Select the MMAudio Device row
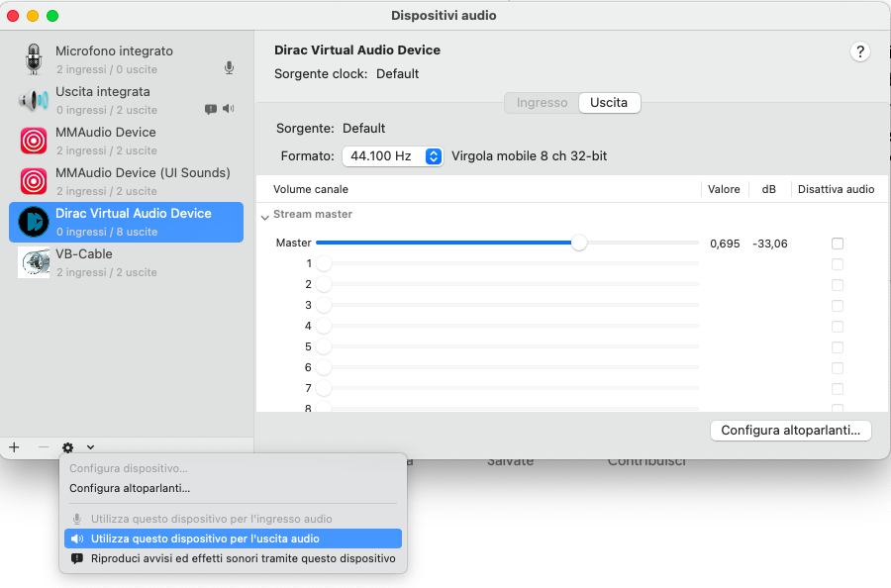Viewport: 891px width, 588px height. [126, 141]
